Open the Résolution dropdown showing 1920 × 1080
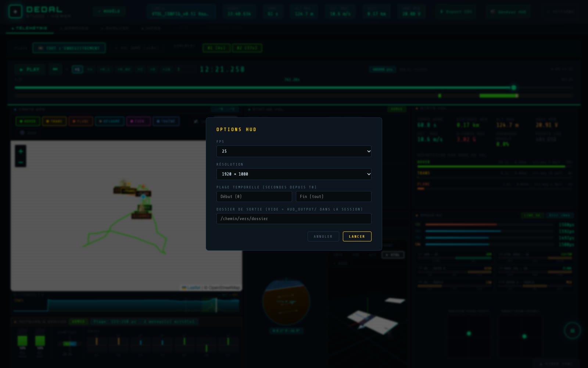 click(x=294, y=174)
